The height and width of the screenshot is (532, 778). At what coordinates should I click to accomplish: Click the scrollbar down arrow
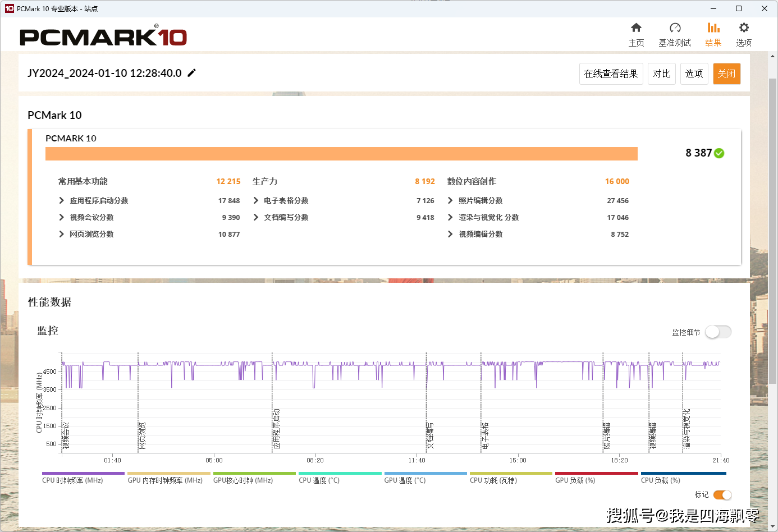coord(773,526)
